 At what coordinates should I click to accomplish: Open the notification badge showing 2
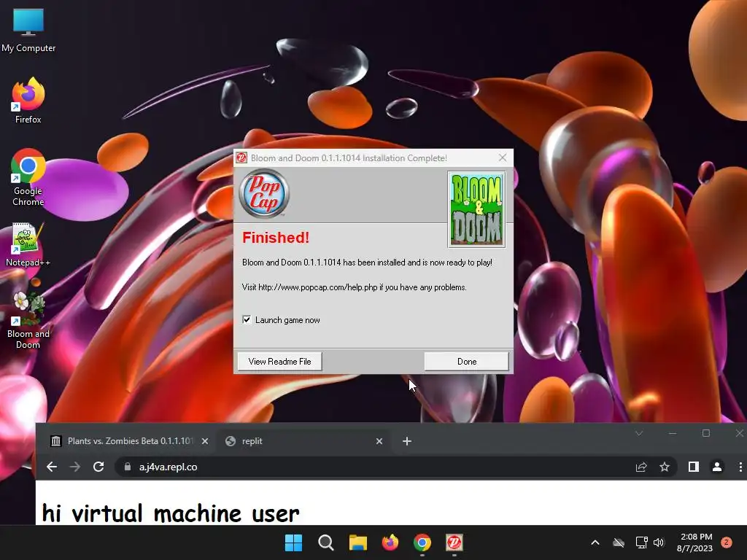(727, 542)
